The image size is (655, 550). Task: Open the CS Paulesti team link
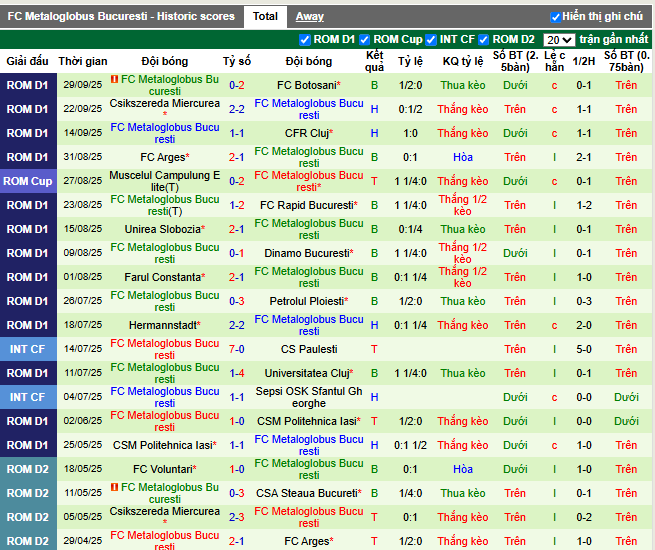[309, 349]
